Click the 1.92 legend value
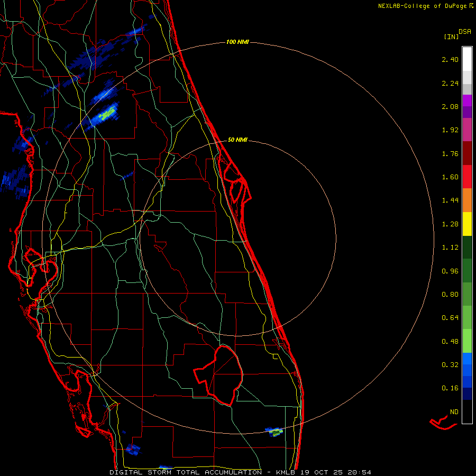The width and height of the screenshot is (476, 476). 450,130
